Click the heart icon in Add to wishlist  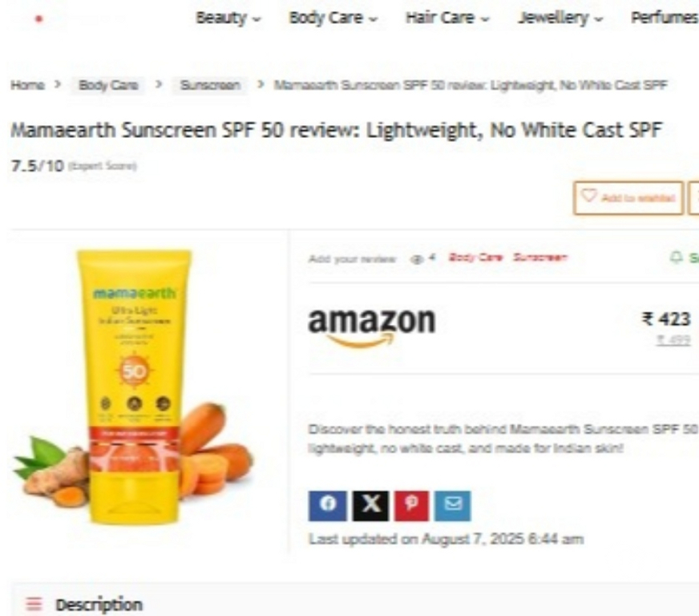[589, 197]
